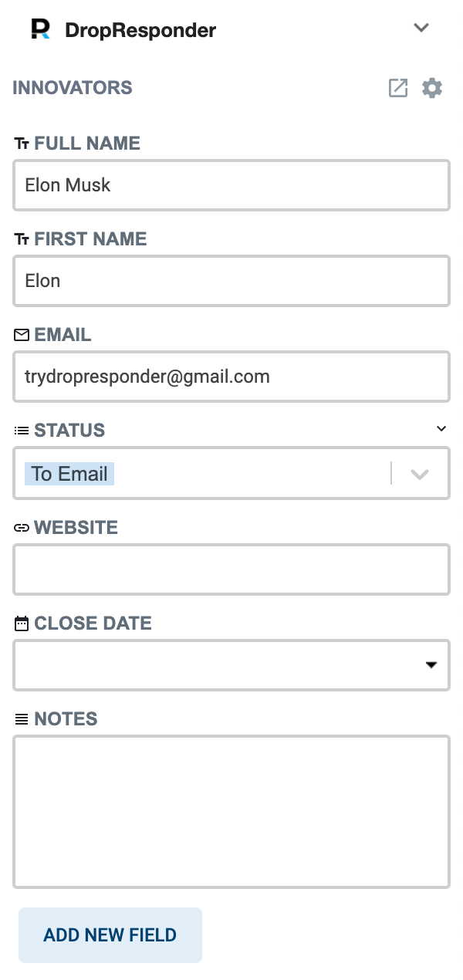Focus the Full Name input field
The image size is (463, 980).
coord(231,185)
